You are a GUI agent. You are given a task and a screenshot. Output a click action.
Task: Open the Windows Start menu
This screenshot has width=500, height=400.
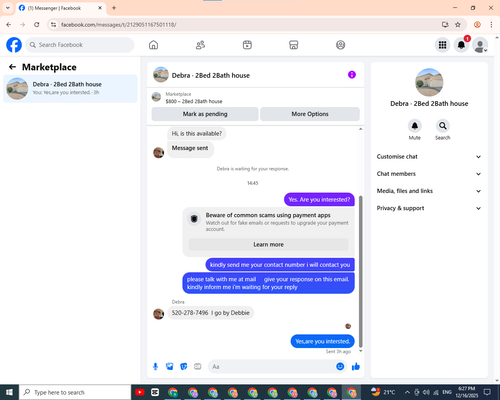[x=9, y=392]
